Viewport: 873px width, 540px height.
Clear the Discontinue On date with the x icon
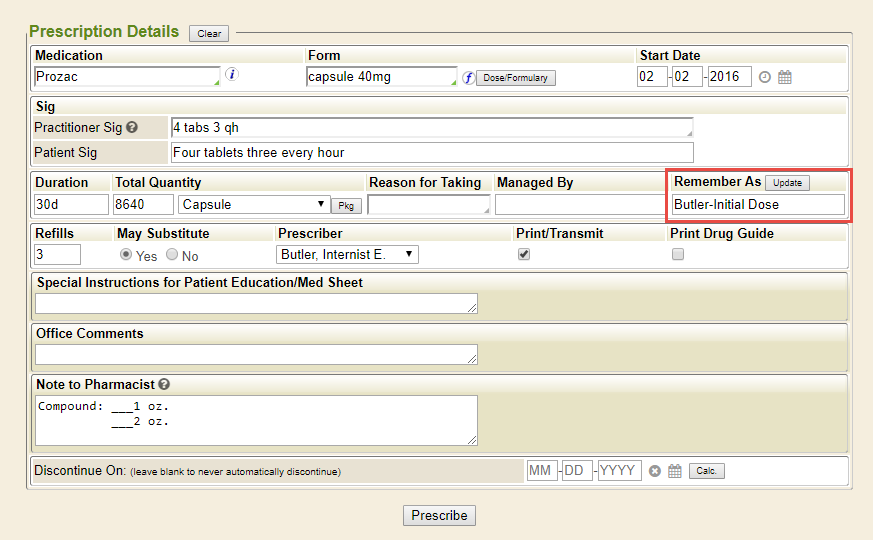[655, 471]
